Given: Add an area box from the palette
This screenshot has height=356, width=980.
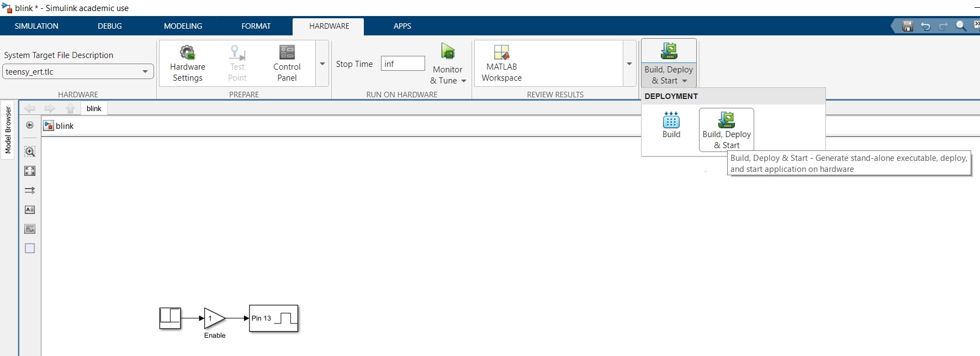Looking at the screenshot, I should coord(30,248).
